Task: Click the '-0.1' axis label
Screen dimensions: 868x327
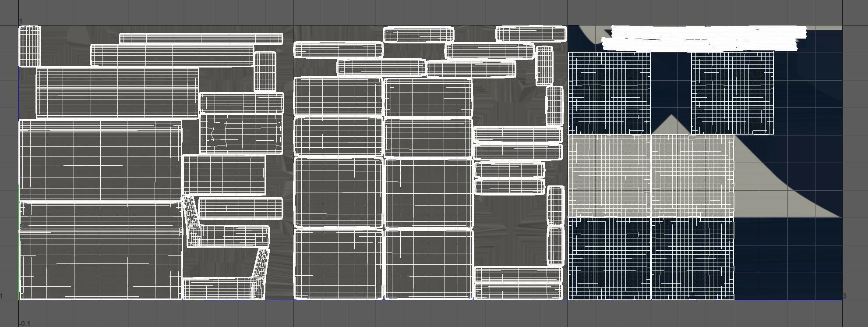Action: pyautogui.click(x=25, y=323)
